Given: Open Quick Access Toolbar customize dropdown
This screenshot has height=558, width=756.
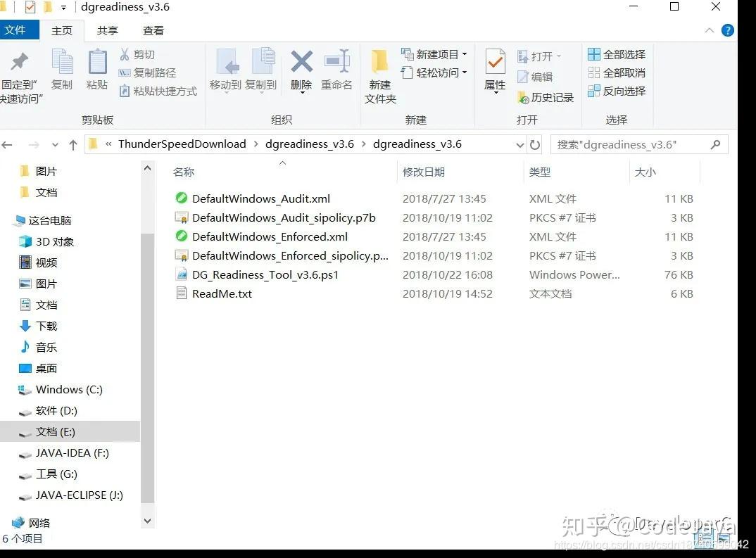Looking at the screenshot, I should tap(63, 8).
